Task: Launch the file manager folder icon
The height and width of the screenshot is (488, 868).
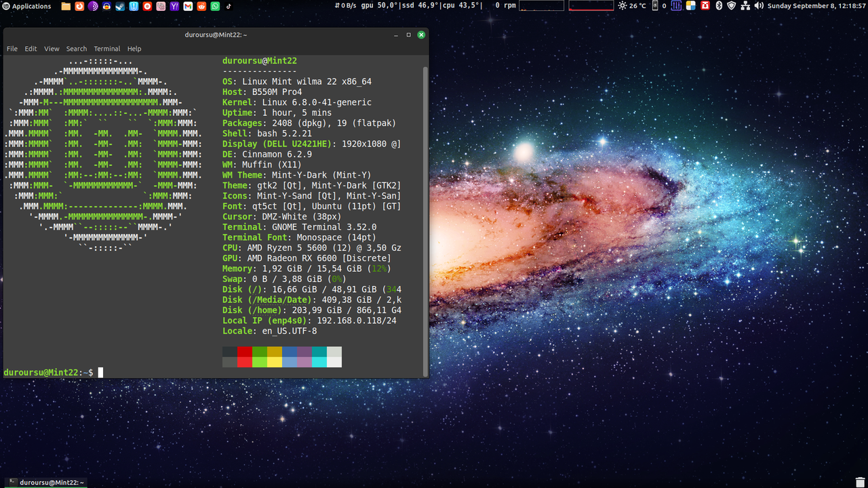Action: pyautogui.click(x=66, y=6)
